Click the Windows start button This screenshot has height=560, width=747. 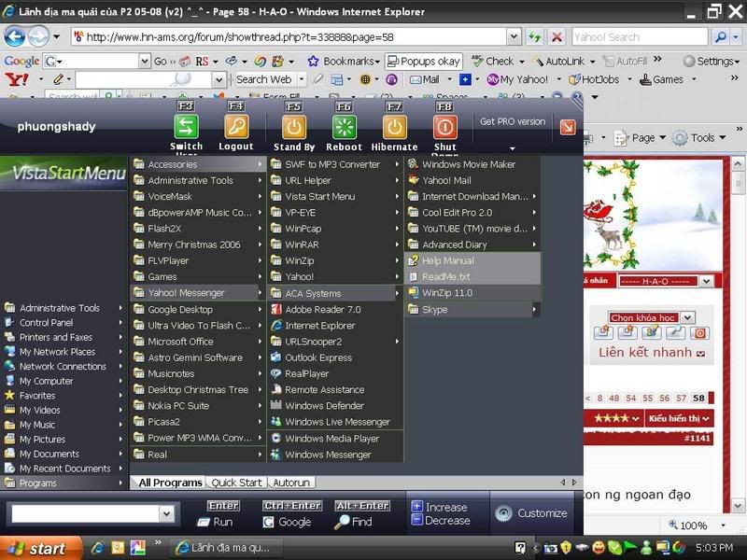pos(37,548)
